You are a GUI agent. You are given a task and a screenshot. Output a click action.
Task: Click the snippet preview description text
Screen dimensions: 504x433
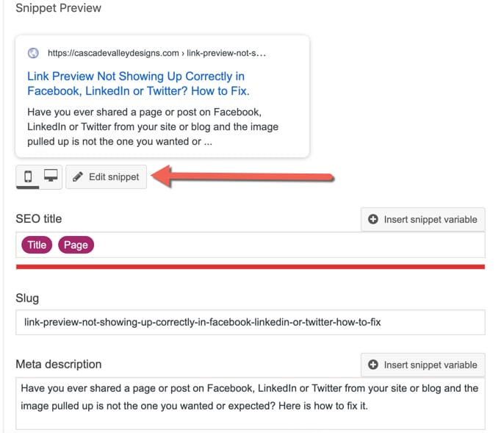click(153, 126)
